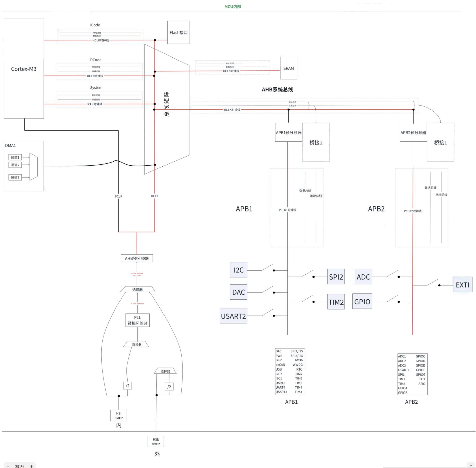Viewport: 476px width, 468px height.
Task: Select the APB1预分频器 box
Action: coord(288,132)
